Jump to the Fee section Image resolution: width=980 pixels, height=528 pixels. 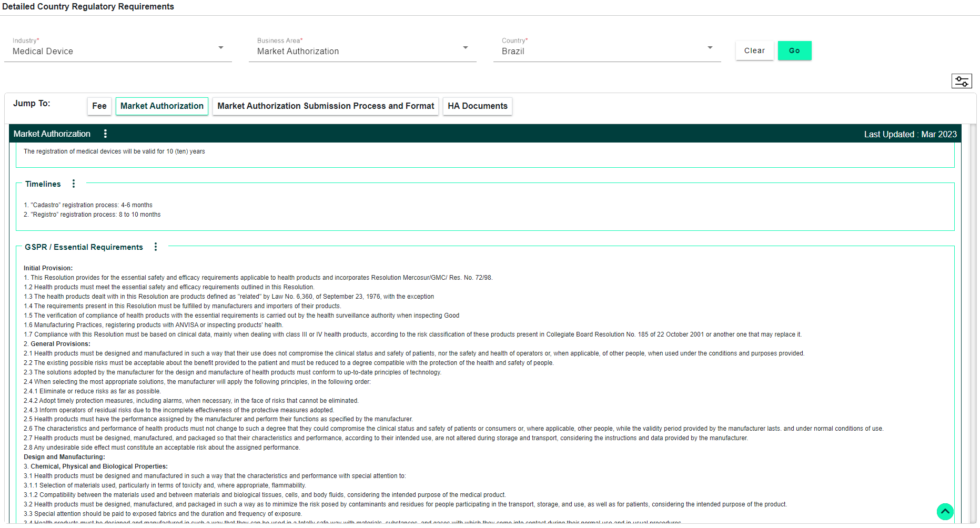99,106
